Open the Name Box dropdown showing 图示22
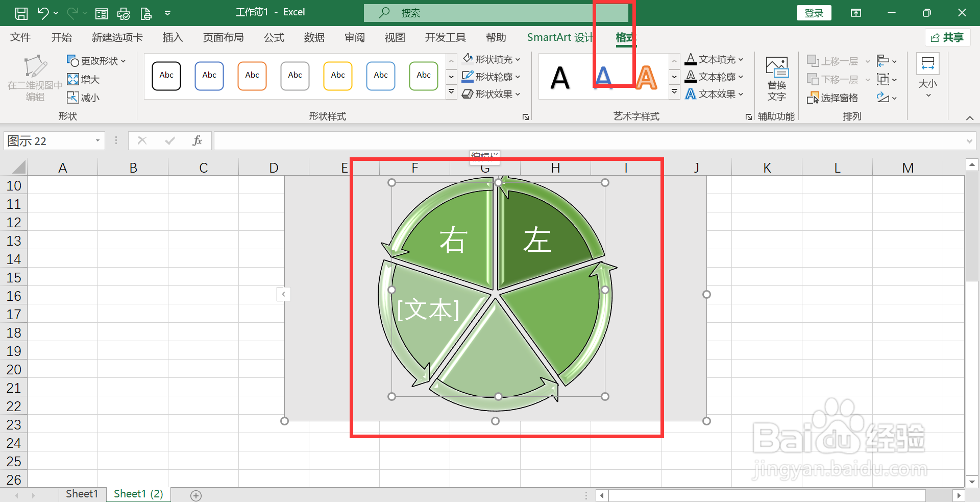The height and width of the screenshot is (502, 980). pyautogui.click(x=97, y=140)
